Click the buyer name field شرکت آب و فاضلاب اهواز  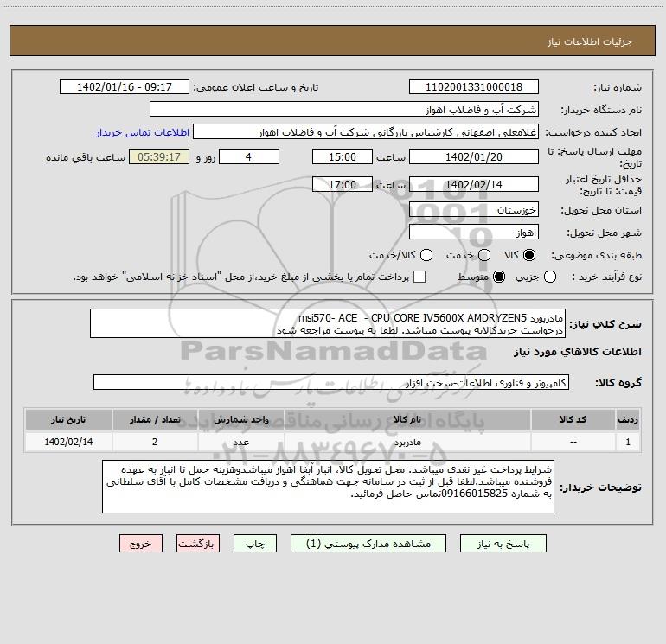pyautogui.click(x=344, y=110)
